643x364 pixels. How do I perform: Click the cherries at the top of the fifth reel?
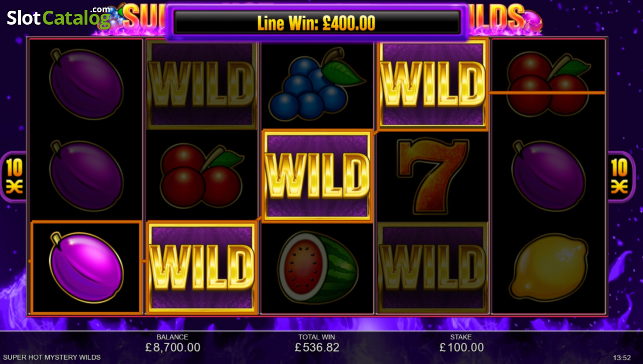click(548, 84)
